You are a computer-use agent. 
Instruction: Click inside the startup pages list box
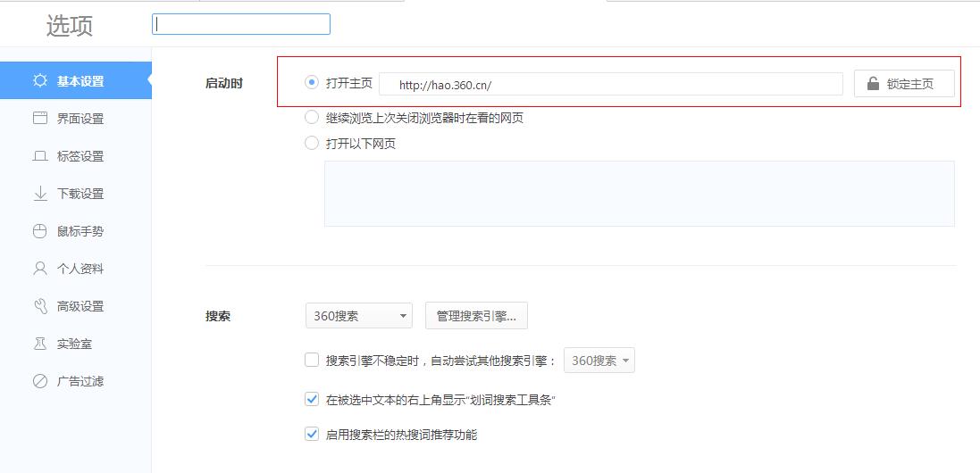640,194
